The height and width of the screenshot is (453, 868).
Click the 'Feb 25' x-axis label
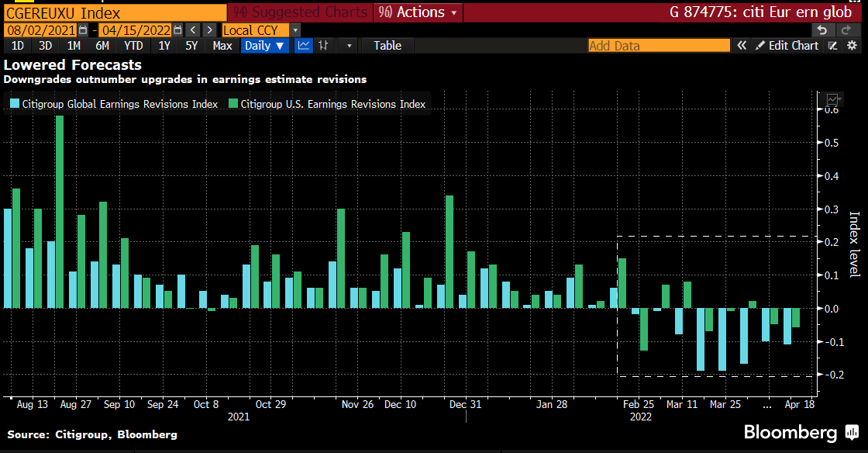pyautogui.click(x=639, y=404)
